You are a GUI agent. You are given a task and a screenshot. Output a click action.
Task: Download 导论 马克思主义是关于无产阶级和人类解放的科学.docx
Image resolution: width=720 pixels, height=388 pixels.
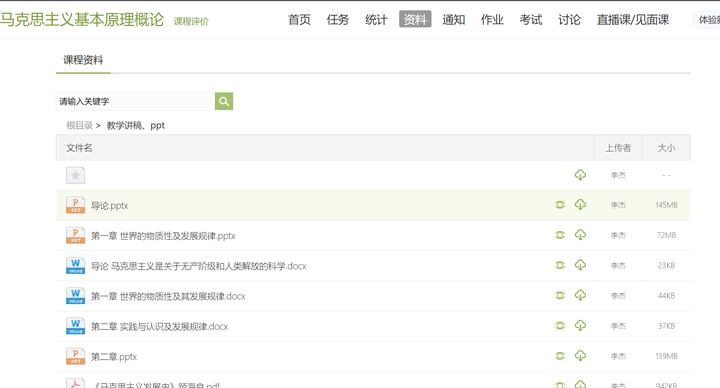tap(580, 265)
